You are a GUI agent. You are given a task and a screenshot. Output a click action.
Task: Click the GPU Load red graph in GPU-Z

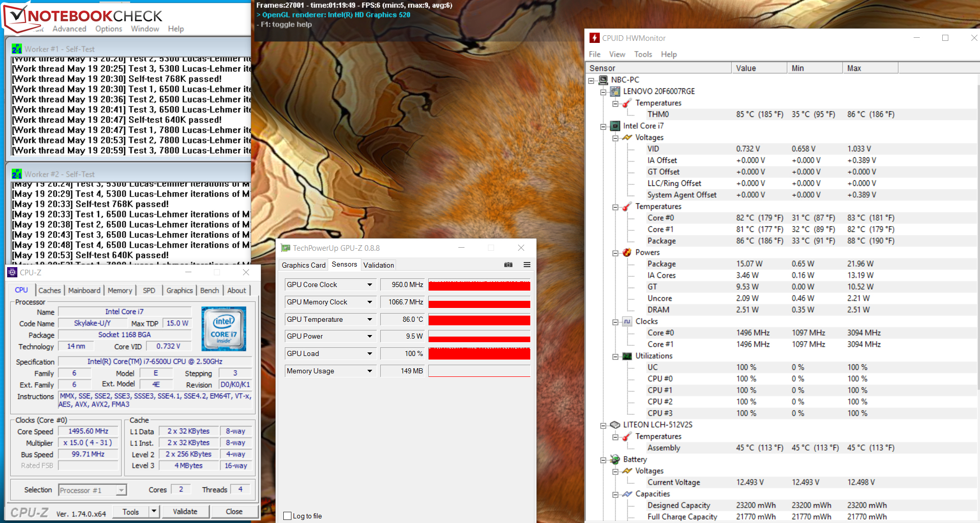tap(479, 354)
